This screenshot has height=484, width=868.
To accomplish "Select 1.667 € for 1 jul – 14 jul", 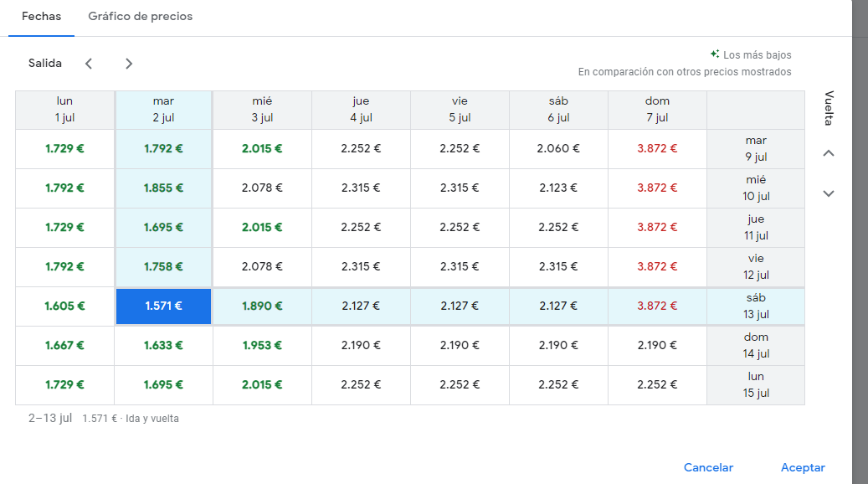I will (64, 346).
